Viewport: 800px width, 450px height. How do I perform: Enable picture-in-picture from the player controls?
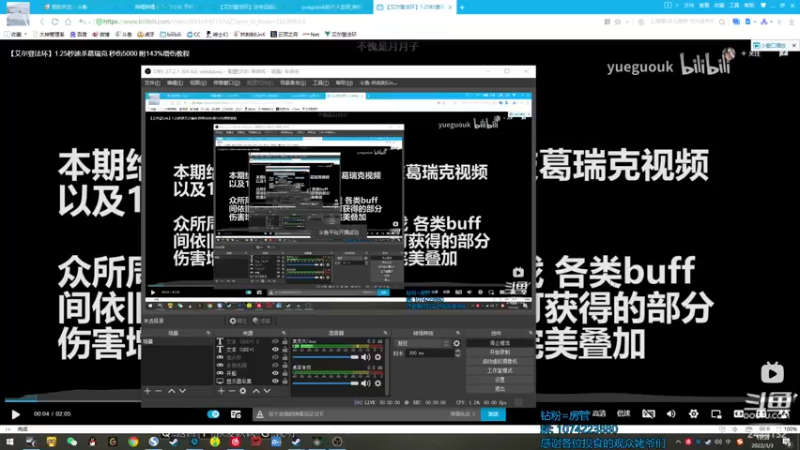[716, 414]
